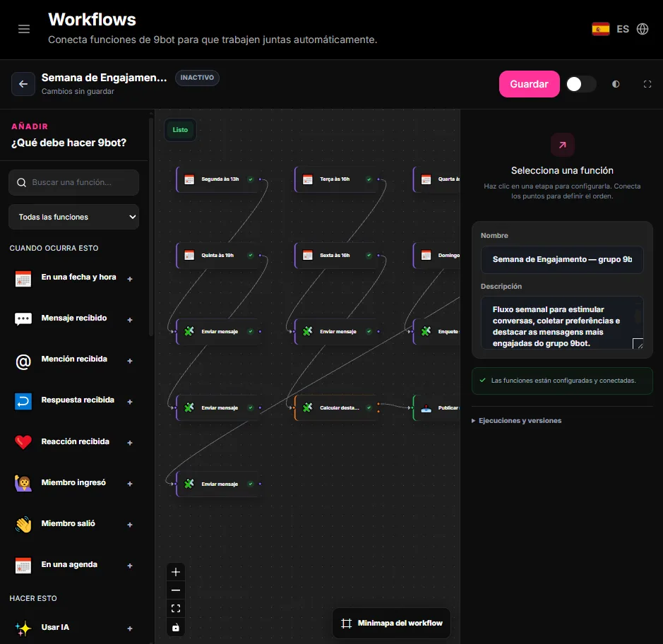Viewport: 663px width, 644px height.
Task: Select the 'Enquete' node
Action: point(436,331)
